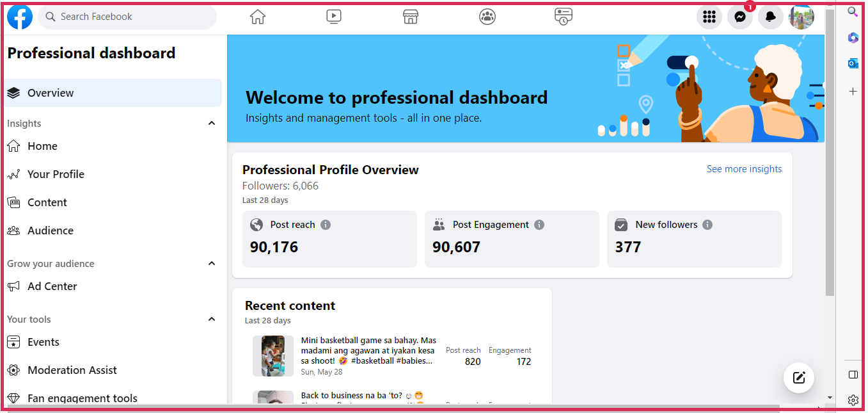The image size is (868, 413).
Task: Click the vertical page scrollbar
Action: tap(830, 152)
